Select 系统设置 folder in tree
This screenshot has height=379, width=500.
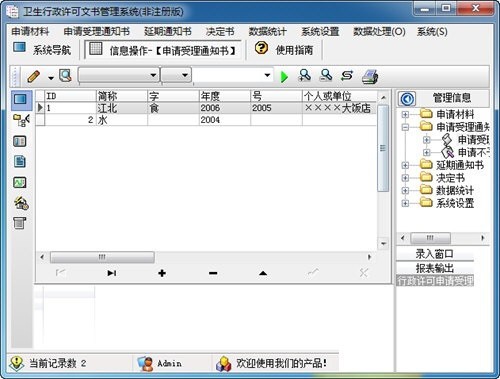click(x=447, y=203)
